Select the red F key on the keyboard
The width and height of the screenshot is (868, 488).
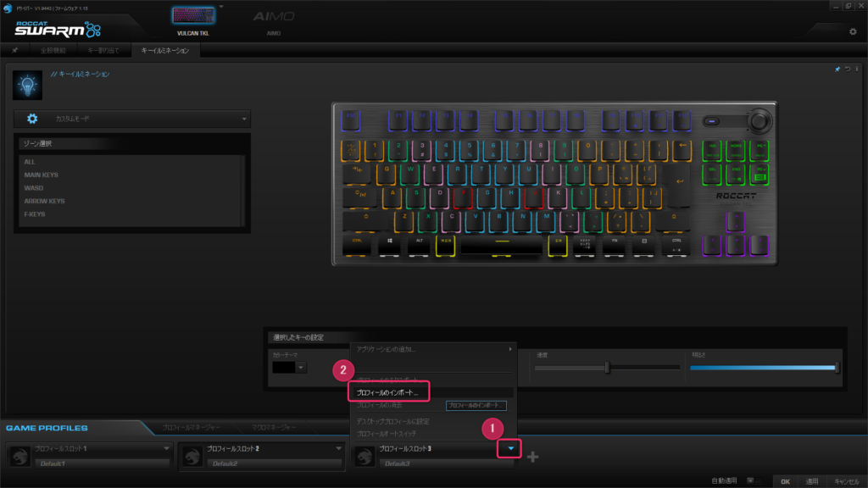pyautogui.click(x=464, y=197)
